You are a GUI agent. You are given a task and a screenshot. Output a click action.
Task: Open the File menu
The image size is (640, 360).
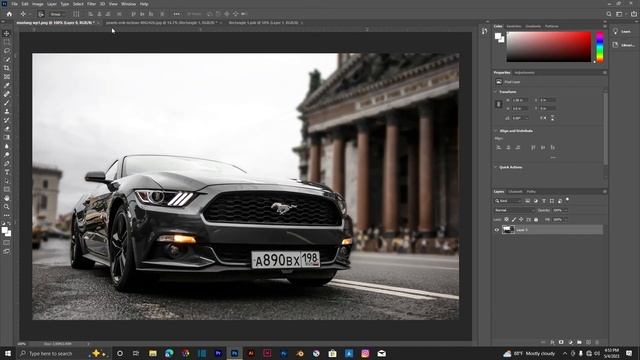pyautogui.click(x=14, y=4)
